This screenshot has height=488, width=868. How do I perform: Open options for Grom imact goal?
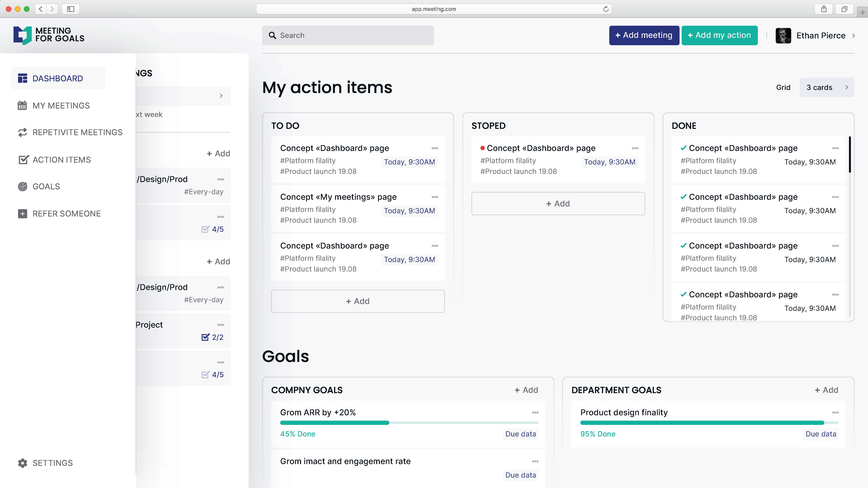coord(535,461)
